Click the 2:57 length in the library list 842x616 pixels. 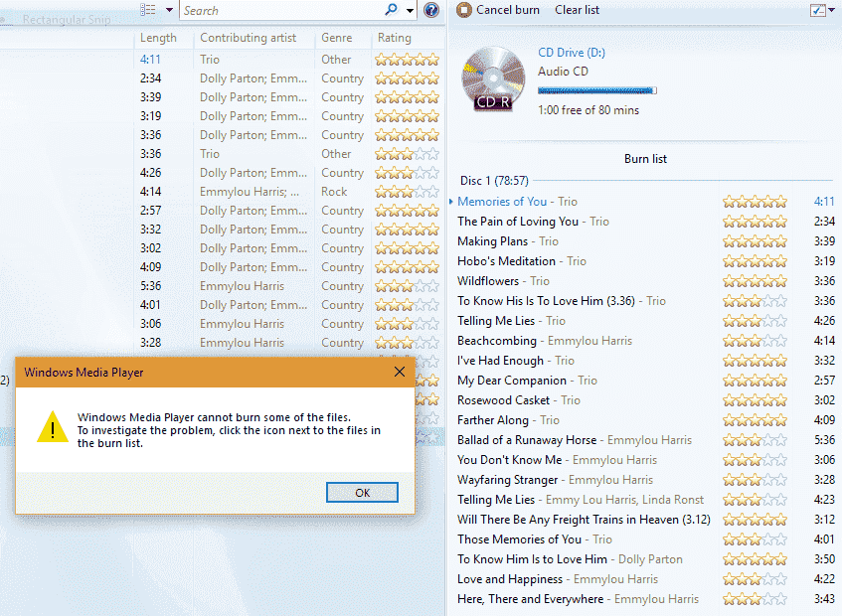tap(150, 211)
